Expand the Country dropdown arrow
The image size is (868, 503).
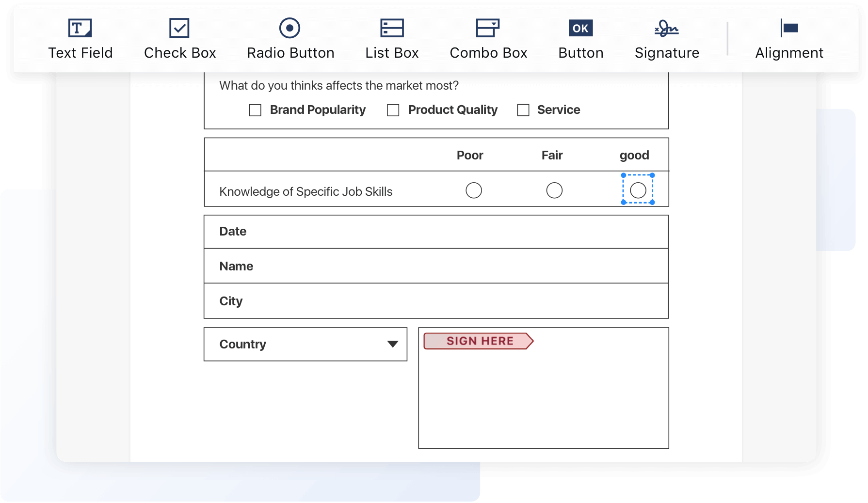tap(393, 344)
